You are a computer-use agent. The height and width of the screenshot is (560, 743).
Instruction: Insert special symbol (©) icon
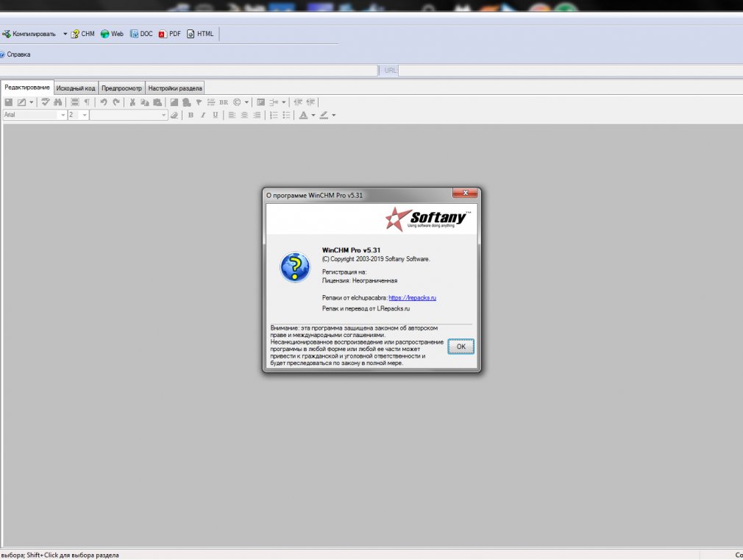237,102
